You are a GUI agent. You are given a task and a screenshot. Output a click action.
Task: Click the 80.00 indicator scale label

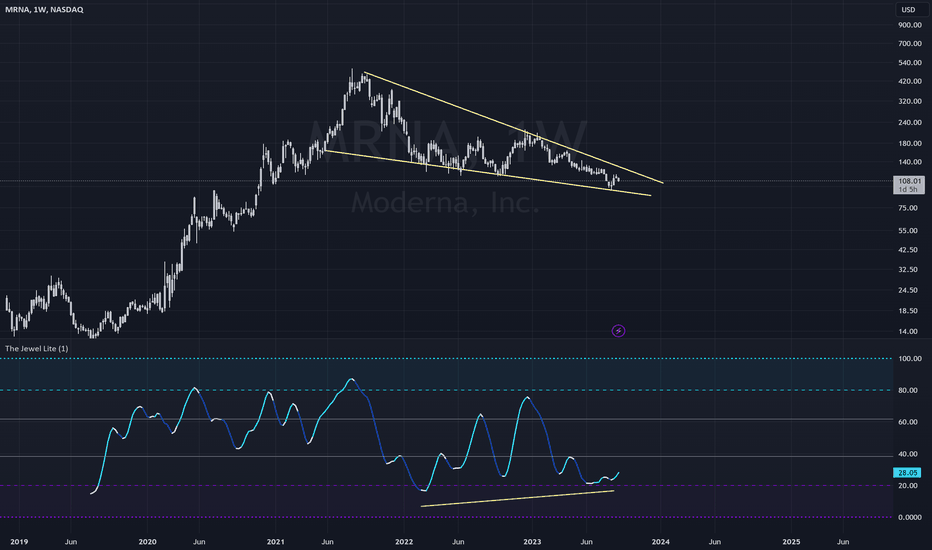pyautogui.click(x=908, y=390)
